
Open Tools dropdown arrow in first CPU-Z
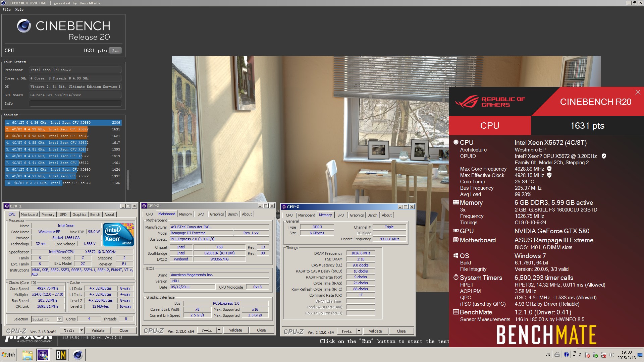82,330
